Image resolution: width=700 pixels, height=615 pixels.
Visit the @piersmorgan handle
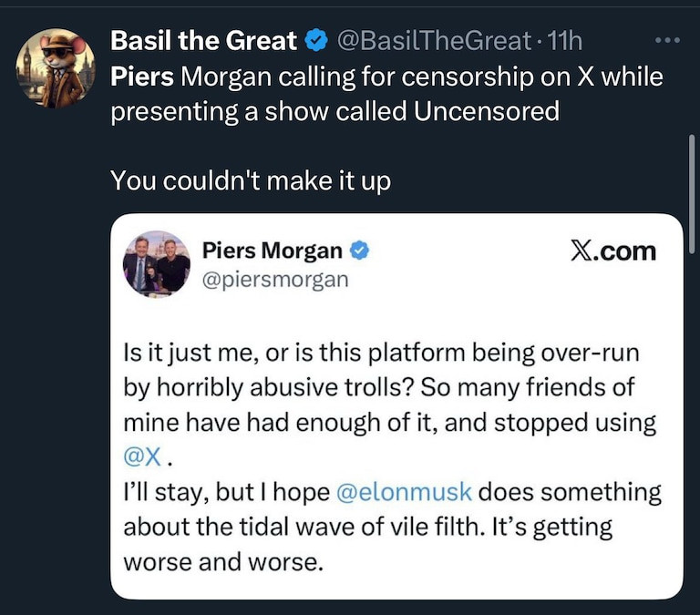(x=274, y=279)
